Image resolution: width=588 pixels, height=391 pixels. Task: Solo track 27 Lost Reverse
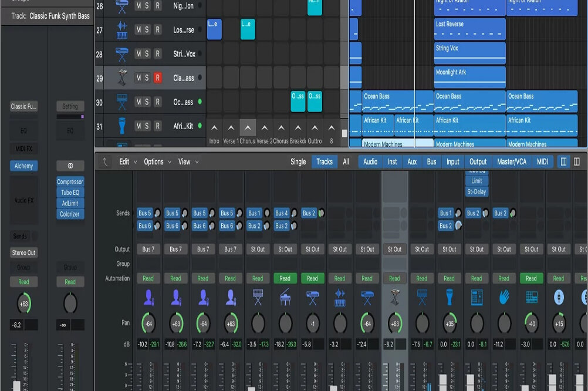pyautogui.click(x=148, y=30)
